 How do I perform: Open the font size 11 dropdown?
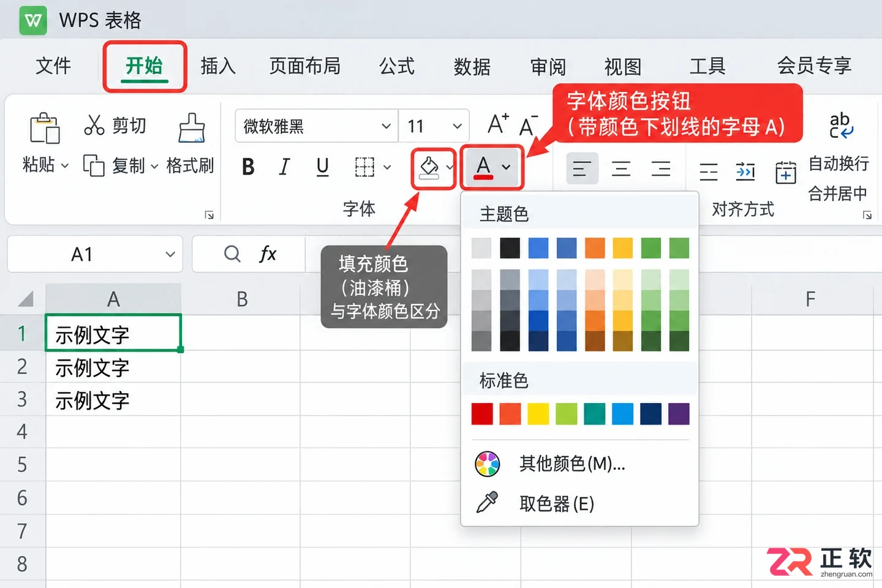click(457, 126)
